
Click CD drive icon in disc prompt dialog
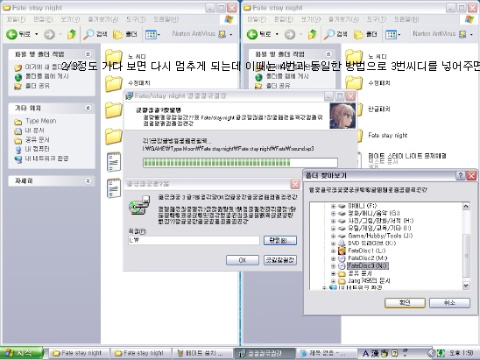[x=139, y=204]
